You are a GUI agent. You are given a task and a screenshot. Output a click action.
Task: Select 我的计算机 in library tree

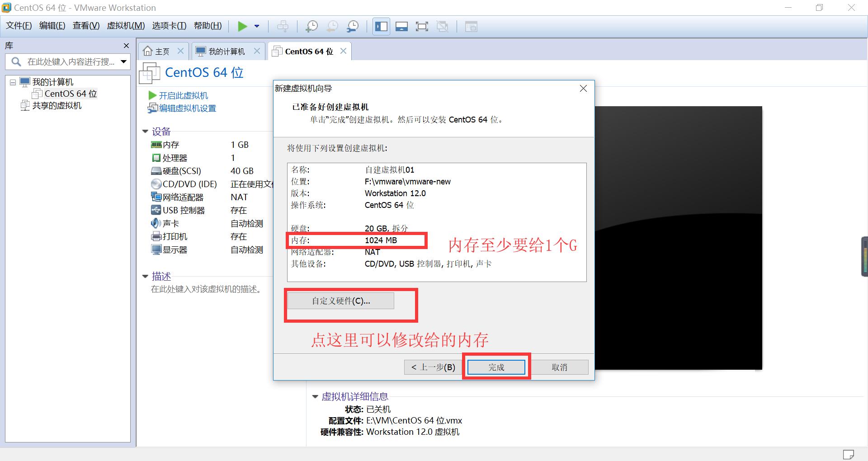pyautogui.click(x=52, y=82)
